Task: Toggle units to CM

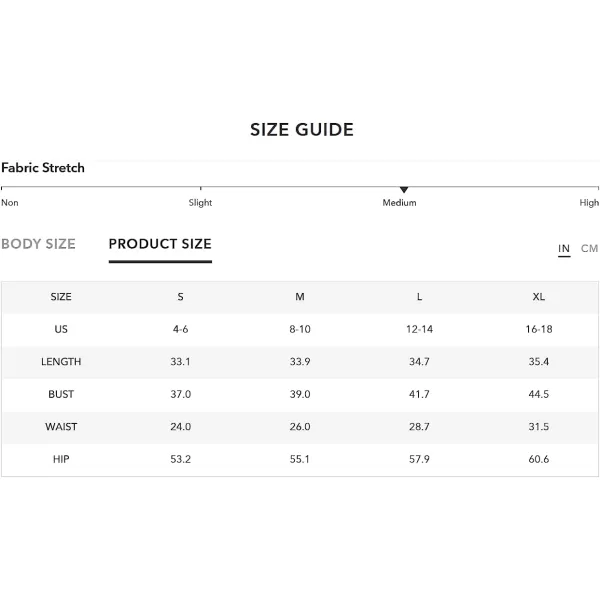Action: pos(589,249)
